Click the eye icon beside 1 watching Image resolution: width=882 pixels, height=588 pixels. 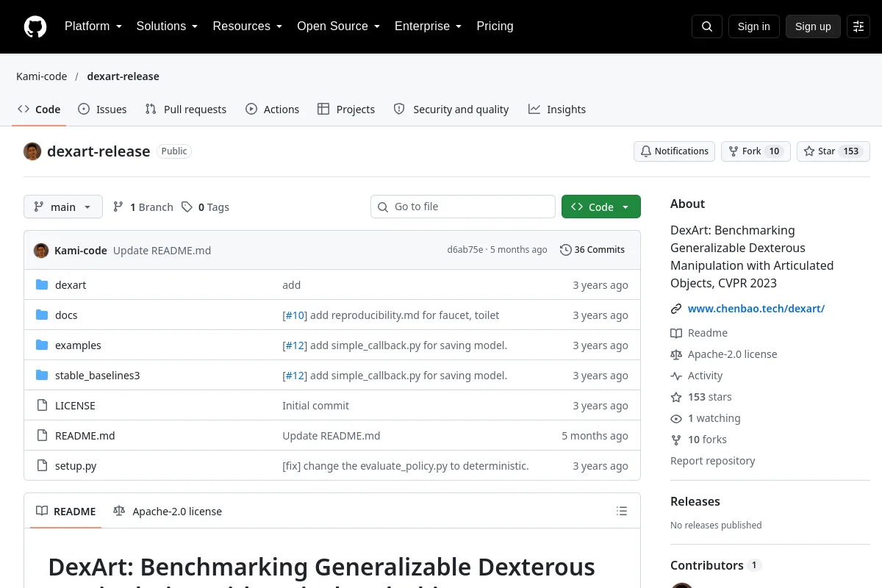[x=676, y=418]
